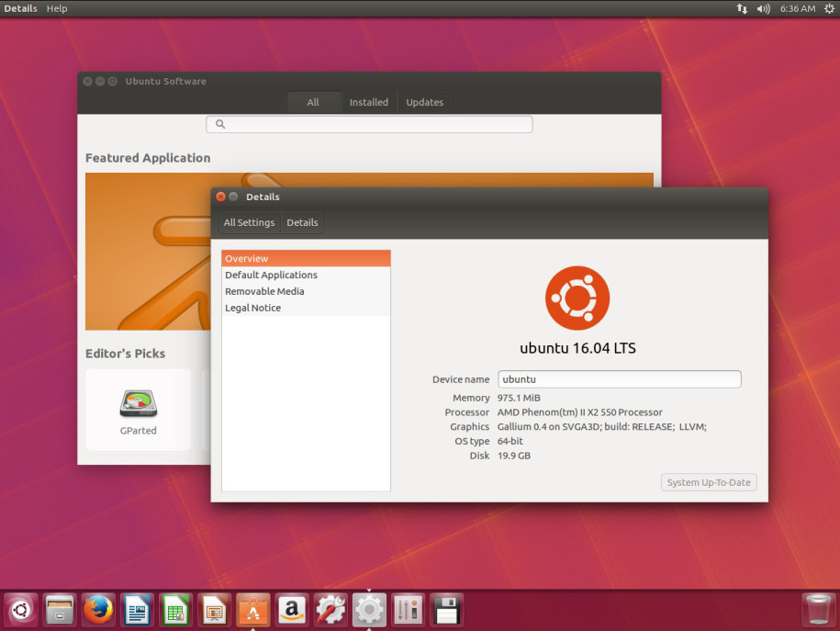Go back to All Settings

(249, 222)
